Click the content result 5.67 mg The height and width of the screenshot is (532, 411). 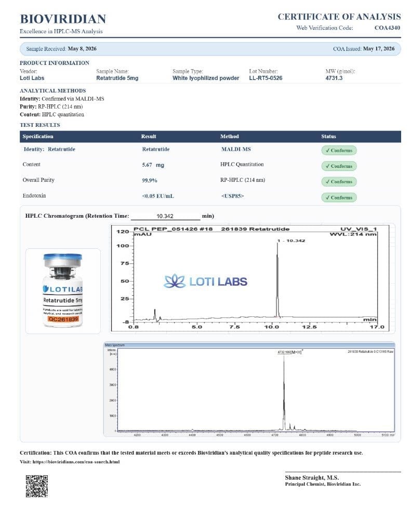[153, 165]
